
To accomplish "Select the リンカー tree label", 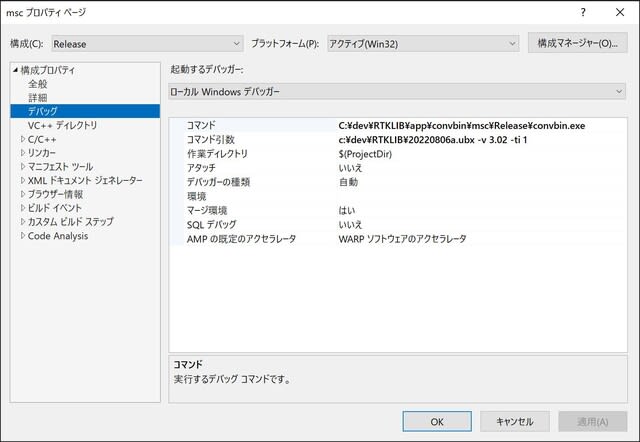I will (x=41, y=153).
